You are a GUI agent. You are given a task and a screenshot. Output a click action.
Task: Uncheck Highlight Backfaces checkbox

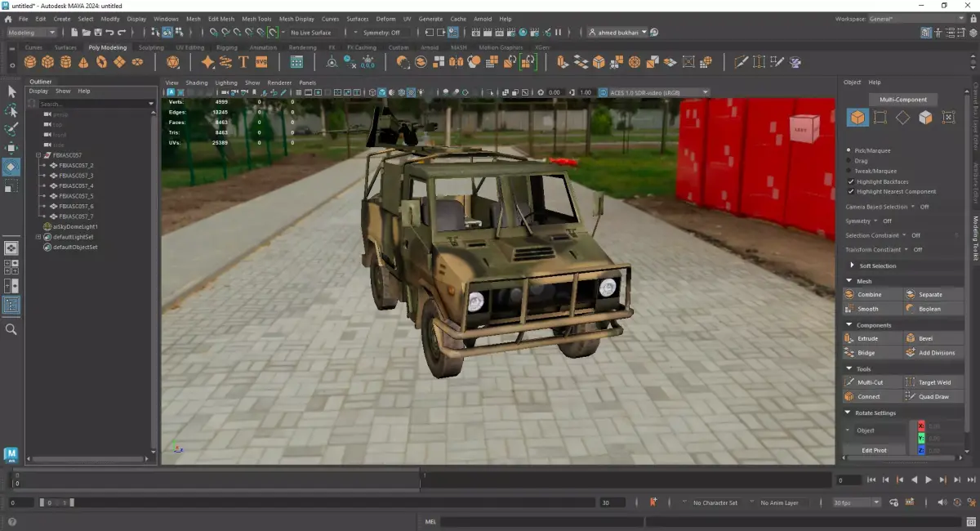click(852, 181)
